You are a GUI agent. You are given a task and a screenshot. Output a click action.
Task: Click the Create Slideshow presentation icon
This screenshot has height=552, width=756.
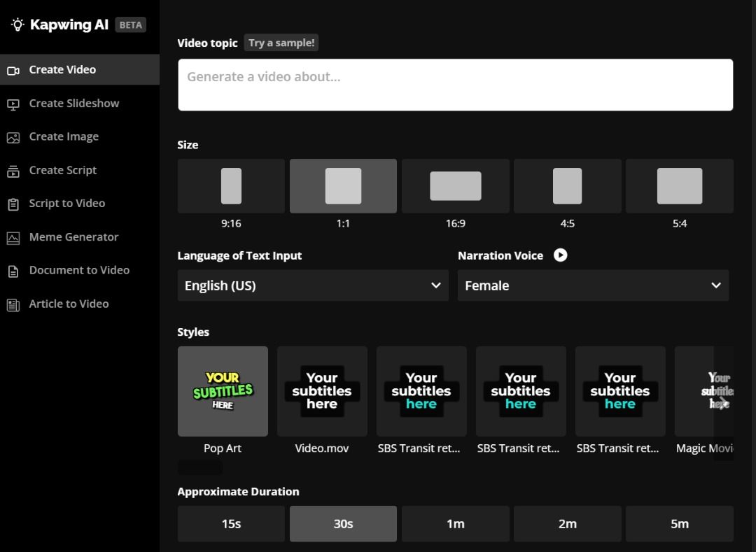[13, 104]
